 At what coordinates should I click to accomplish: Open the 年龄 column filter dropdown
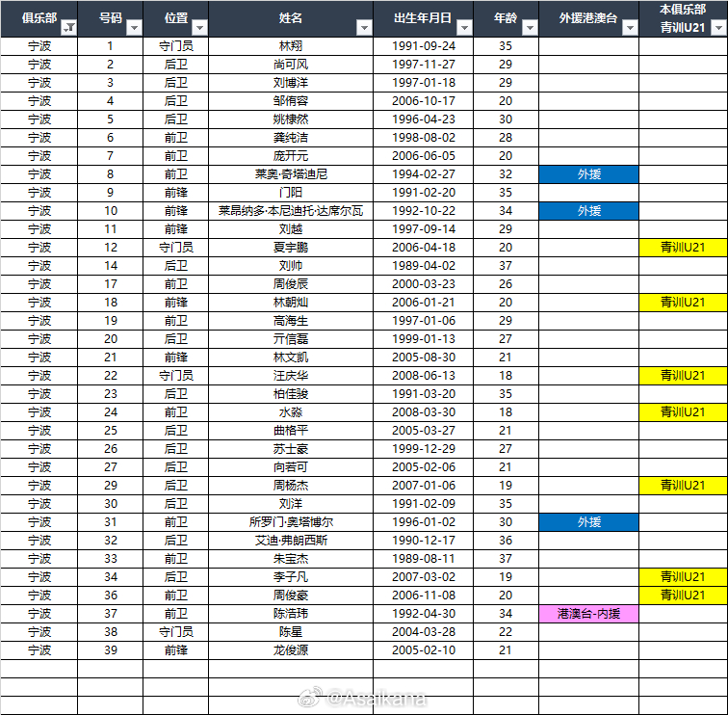click(x=530, y=28)
